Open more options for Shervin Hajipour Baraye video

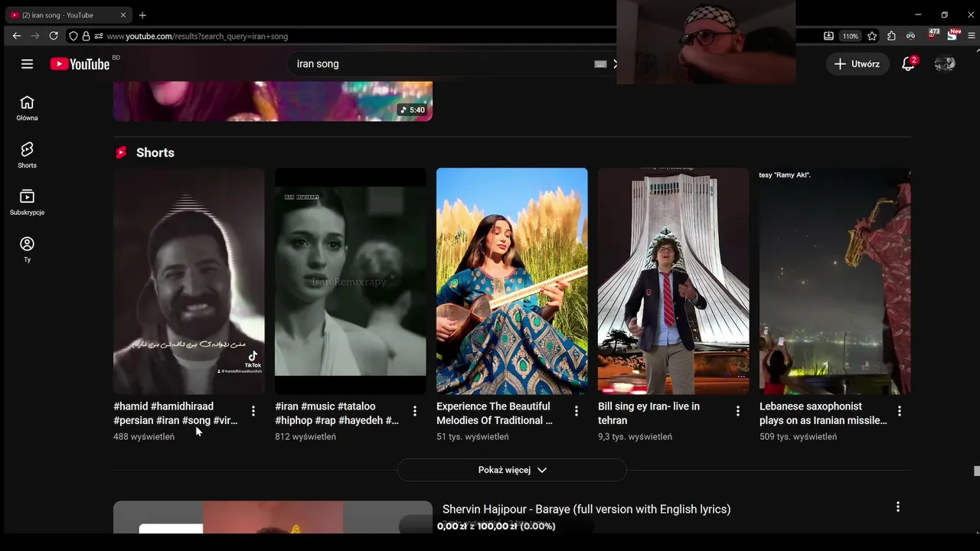click(x=898, y=507)
